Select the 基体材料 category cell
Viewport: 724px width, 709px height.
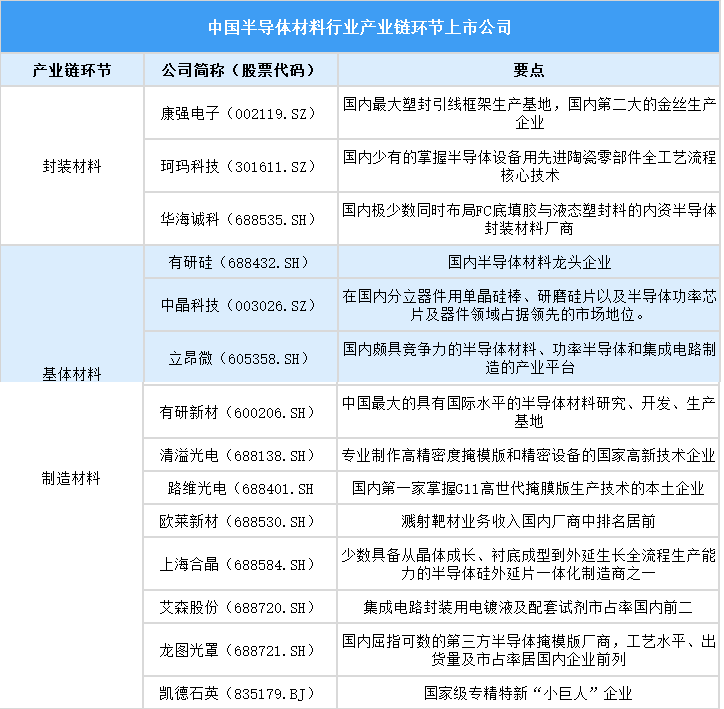point(72,373)
